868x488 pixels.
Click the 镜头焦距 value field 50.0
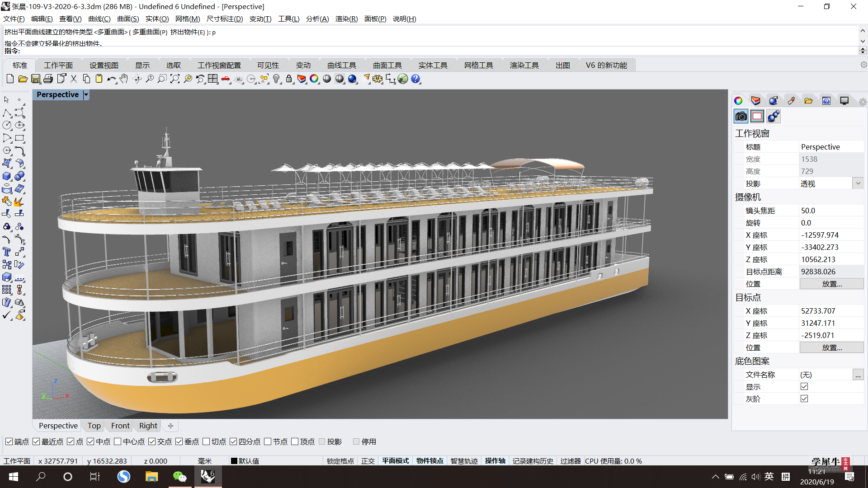click(831, 211)
